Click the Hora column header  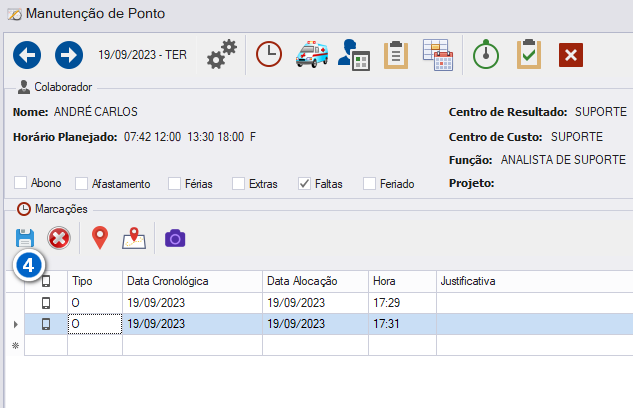tap(402, 281)
